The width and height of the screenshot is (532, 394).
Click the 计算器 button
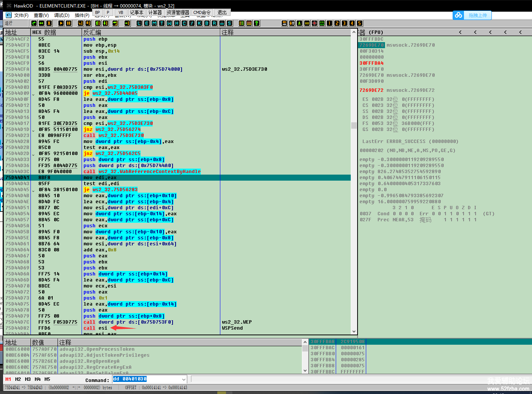click(x=155, y=12)
